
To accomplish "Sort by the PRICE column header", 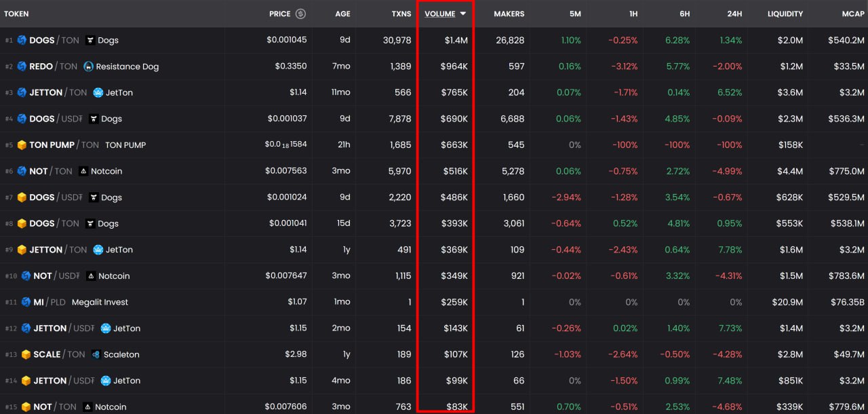I will tap(279, 14).
